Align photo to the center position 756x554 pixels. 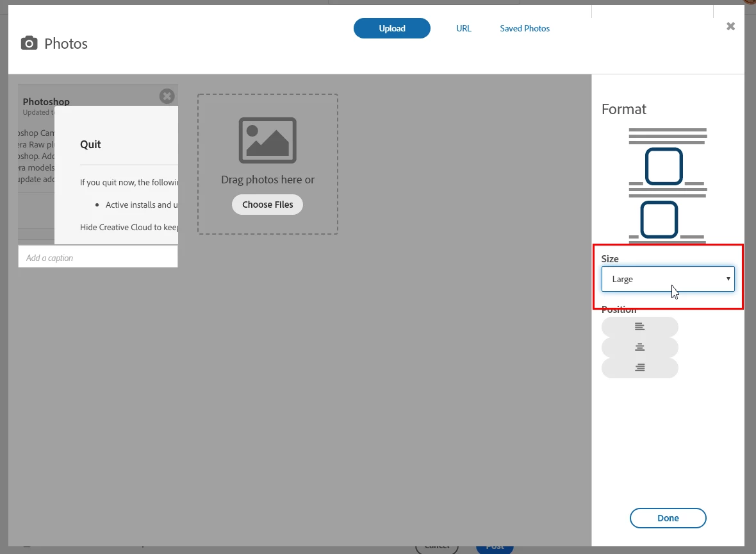pos(640,348)
